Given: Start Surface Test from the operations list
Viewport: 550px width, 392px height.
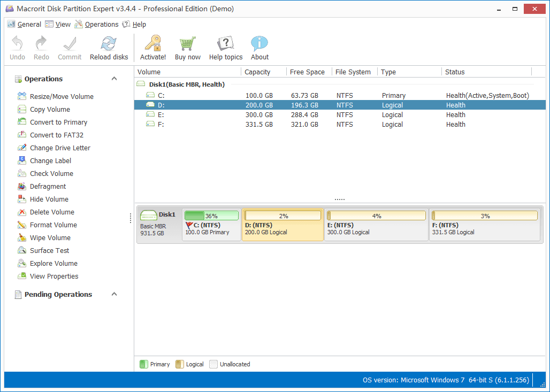Looking at the screenshot, I should pos(50,251).
